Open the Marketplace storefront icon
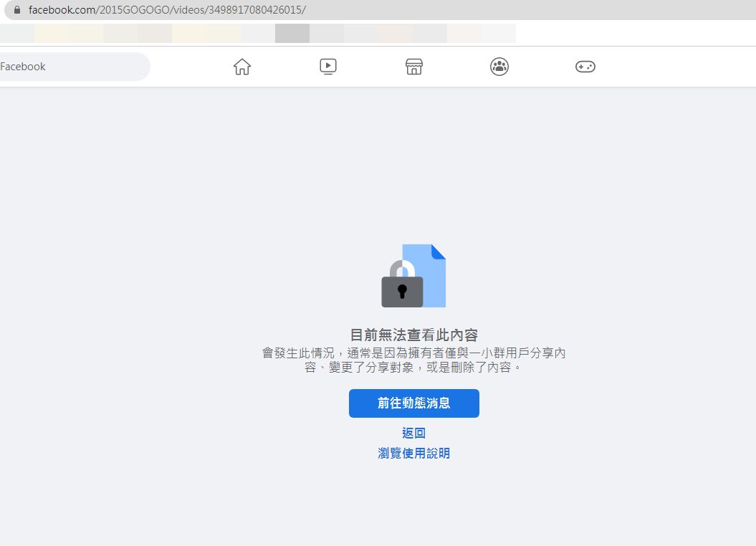Screen dimensions: 756x546 coord(413,67)
